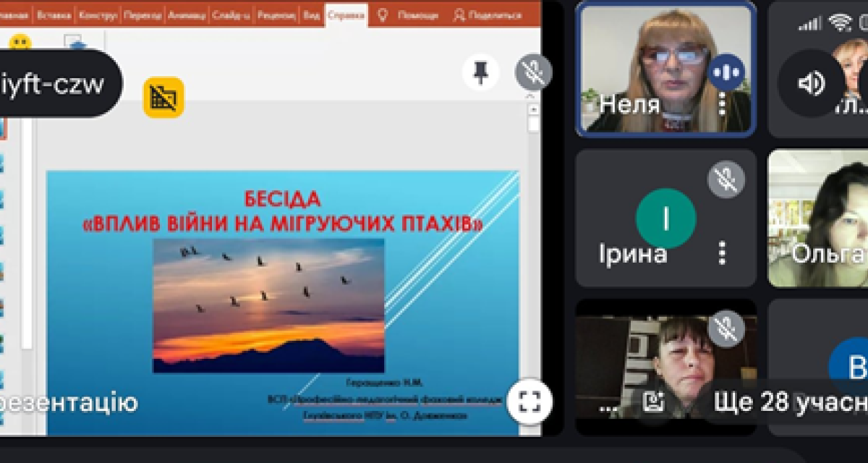Select Ольга's video tile
The height and width of the screenshot is (463, 868).
click(x=817, y=218)
